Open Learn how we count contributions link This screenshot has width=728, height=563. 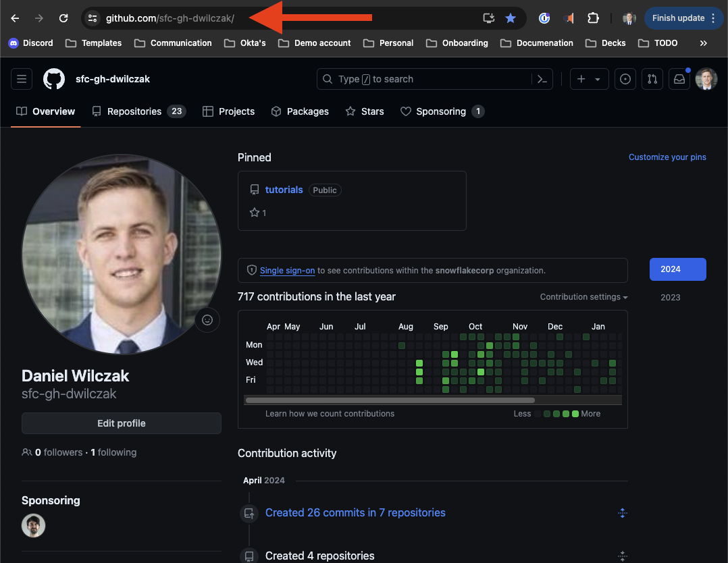[330, 414]
